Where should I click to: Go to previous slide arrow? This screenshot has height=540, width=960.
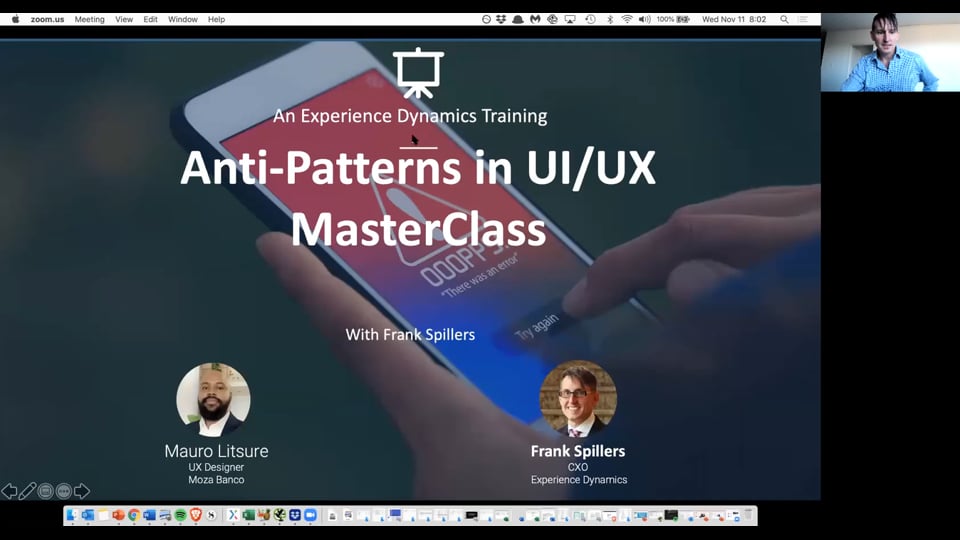9,490
